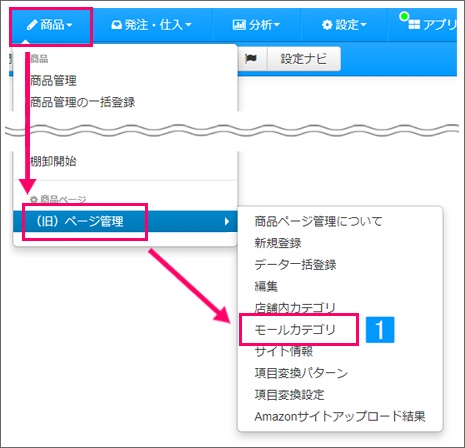
Task: Open the 分析 dropdown menu
Action: pyautogui.click(x=256, y=25)
